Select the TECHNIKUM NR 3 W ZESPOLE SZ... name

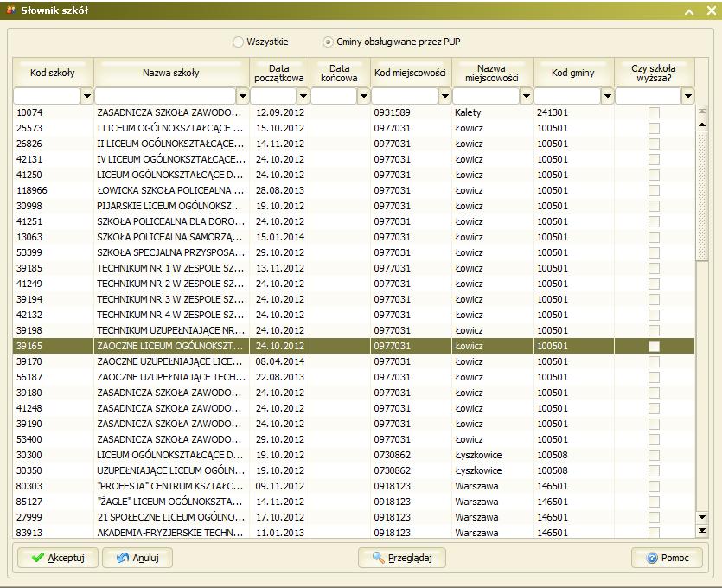170,300
